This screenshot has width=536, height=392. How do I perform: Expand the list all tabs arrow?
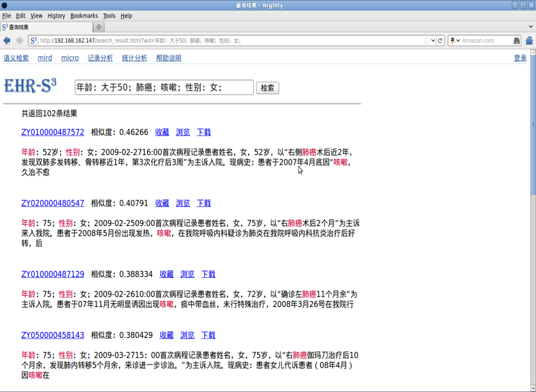pos(531,27)
